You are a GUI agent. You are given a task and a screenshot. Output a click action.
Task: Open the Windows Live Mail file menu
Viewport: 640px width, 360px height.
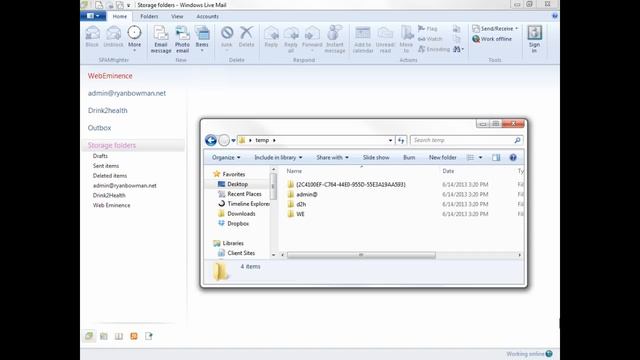(x=93, y=16)
